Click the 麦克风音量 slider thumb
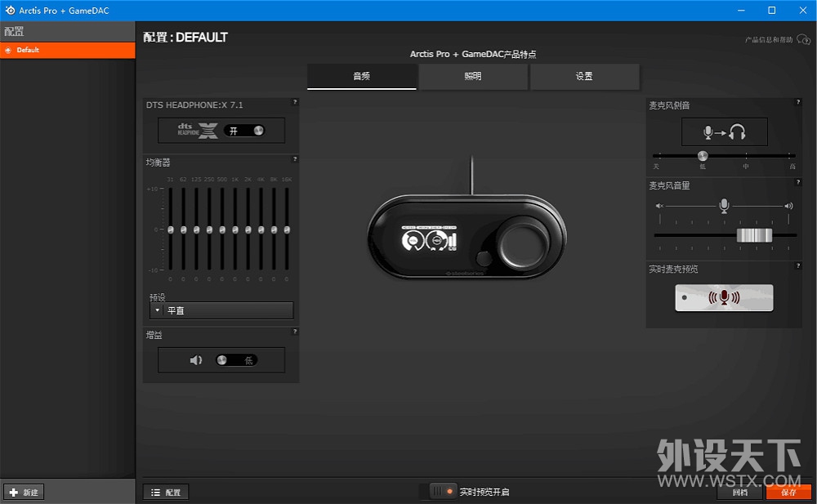 coord(754,235)
